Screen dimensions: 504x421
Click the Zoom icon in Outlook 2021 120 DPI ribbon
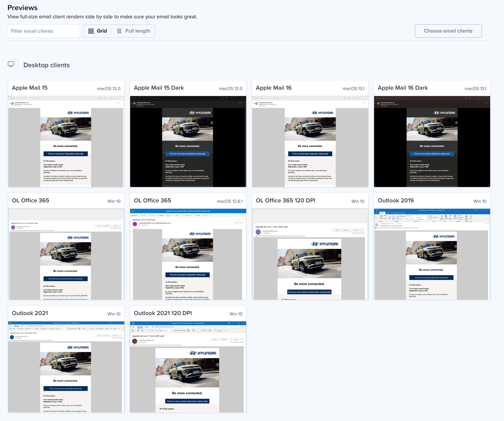tap(218, 331)
